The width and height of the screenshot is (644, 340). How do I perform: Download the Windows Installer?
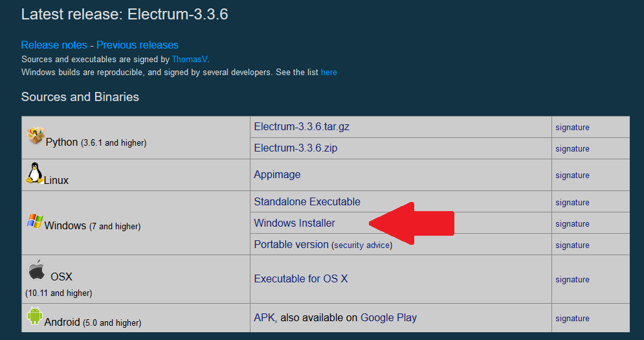click(294, 223)
